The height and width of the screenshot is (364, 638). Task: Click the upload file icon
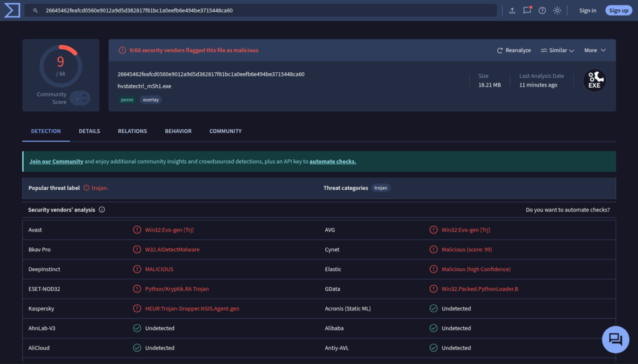pos(512,11)
